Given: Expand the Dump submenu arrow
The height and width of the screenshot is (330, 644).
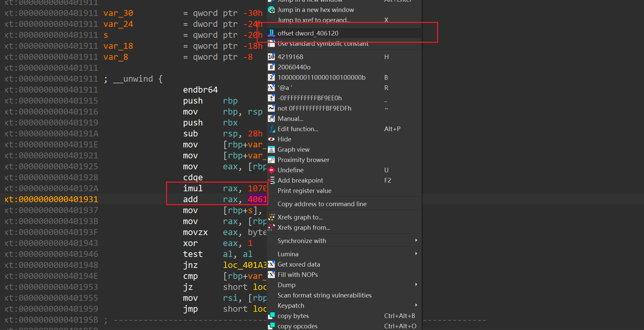Looking at the screenshot, I should point(416,285).
